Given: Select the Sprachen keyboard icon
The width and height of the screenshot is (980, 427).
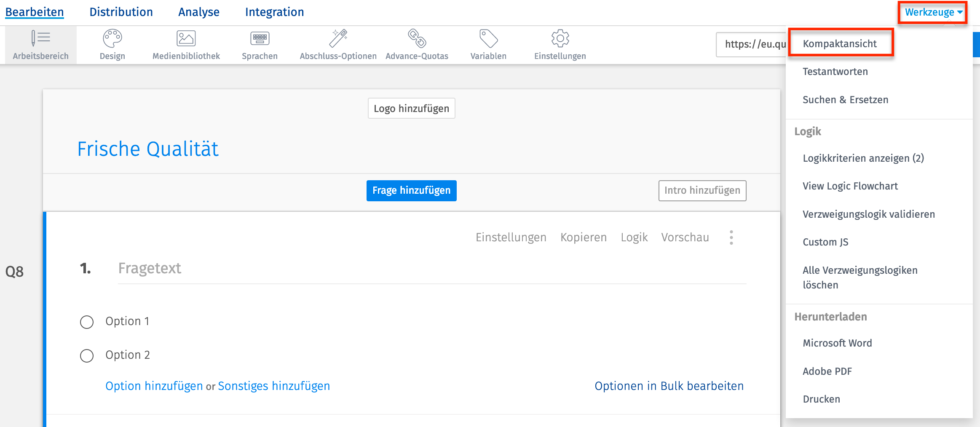Looking at the screenshot, I should point(260,39).
